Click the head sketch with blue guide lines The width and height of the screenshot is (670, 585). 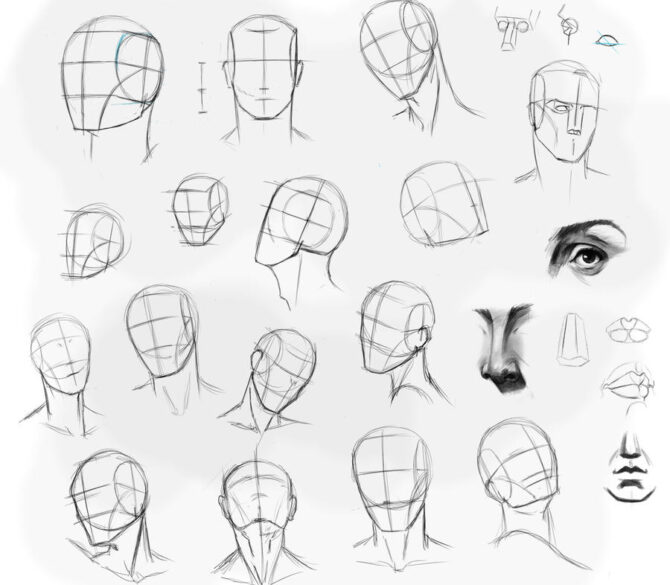pyautogui.click(x=112, y=88)
